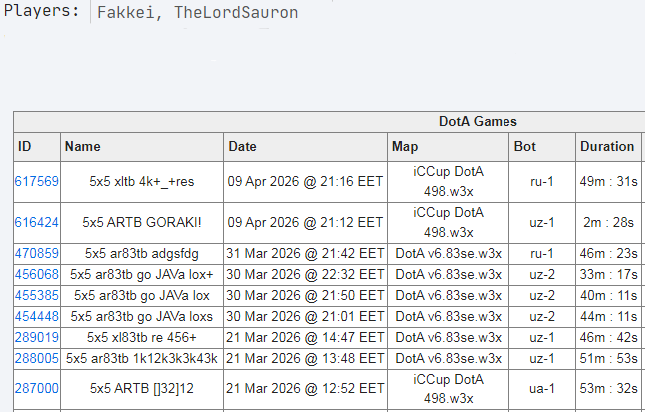Open game ID 617569 link

37,182
